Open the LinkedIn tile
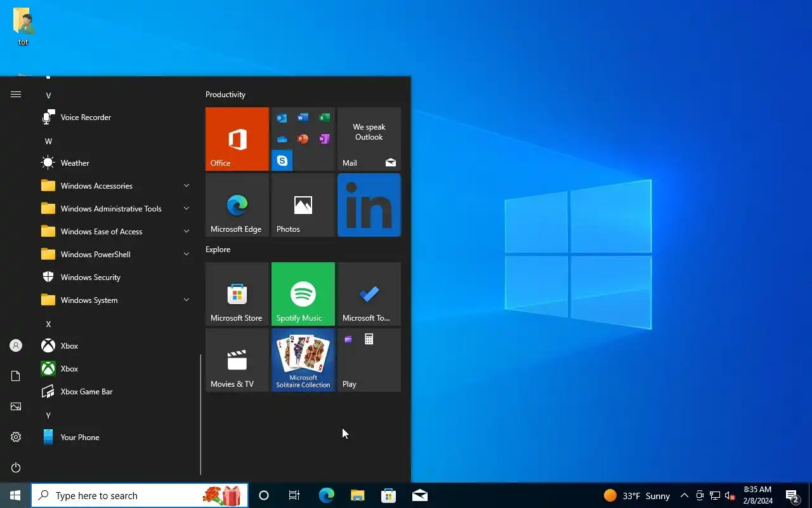The height and width of the screenshot is (508, 812). click(x=369, y=205)
